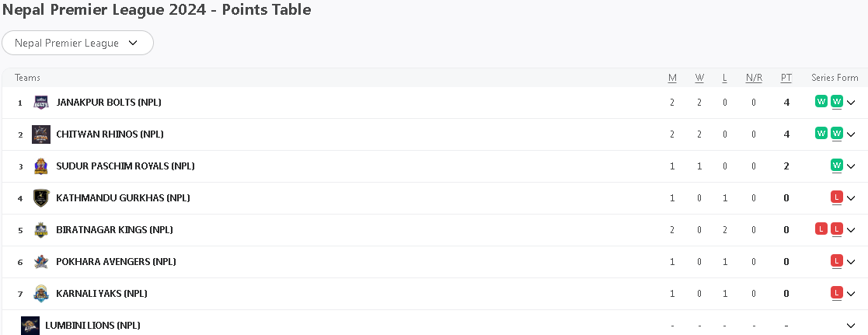868x335 pixels.
Task: Open the Nepal Premier League dropdown
Action: click(78, 44)
